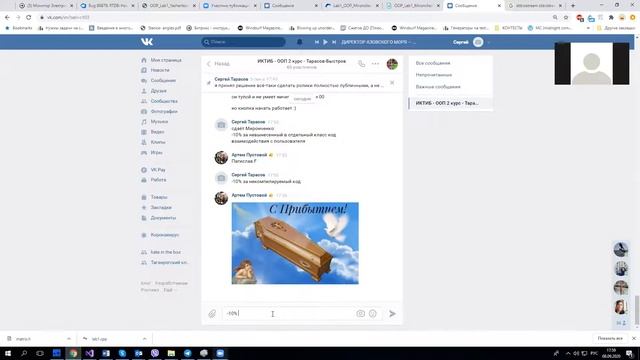The height and width of the screenshot is (360, 640).
Task: Open the notifications bell
Action: 300,42
